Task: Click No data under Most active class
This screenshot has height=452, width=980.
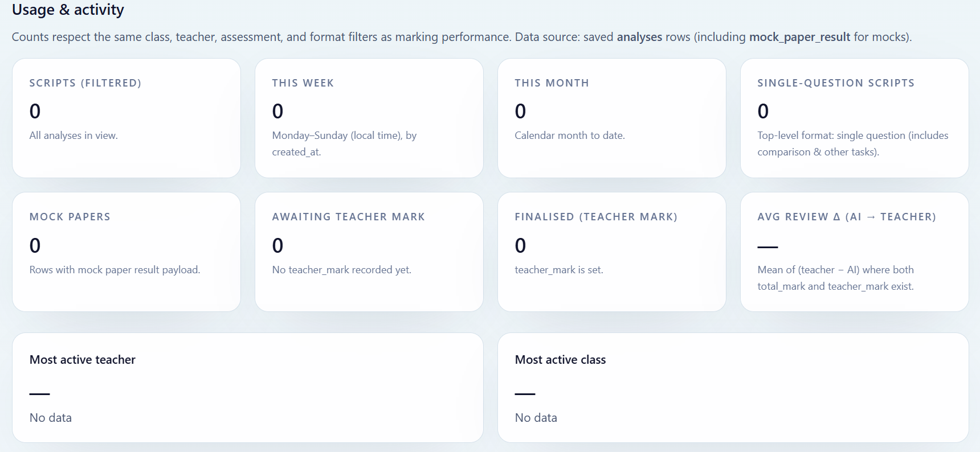Action: pos(536,417)
